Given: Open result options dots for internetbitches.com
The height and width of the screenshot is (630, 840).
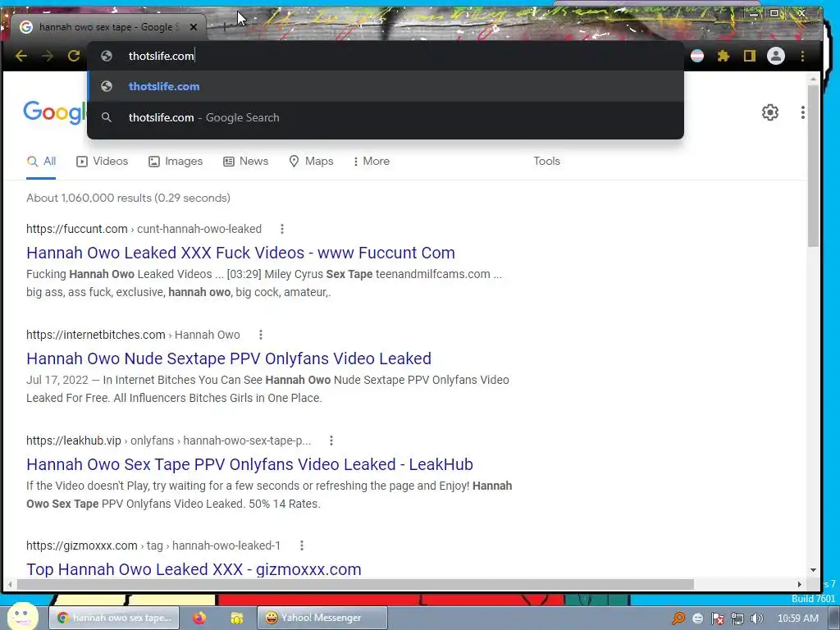Looking at the screenshot, I should pyautogui.click(x=260, y=335).
